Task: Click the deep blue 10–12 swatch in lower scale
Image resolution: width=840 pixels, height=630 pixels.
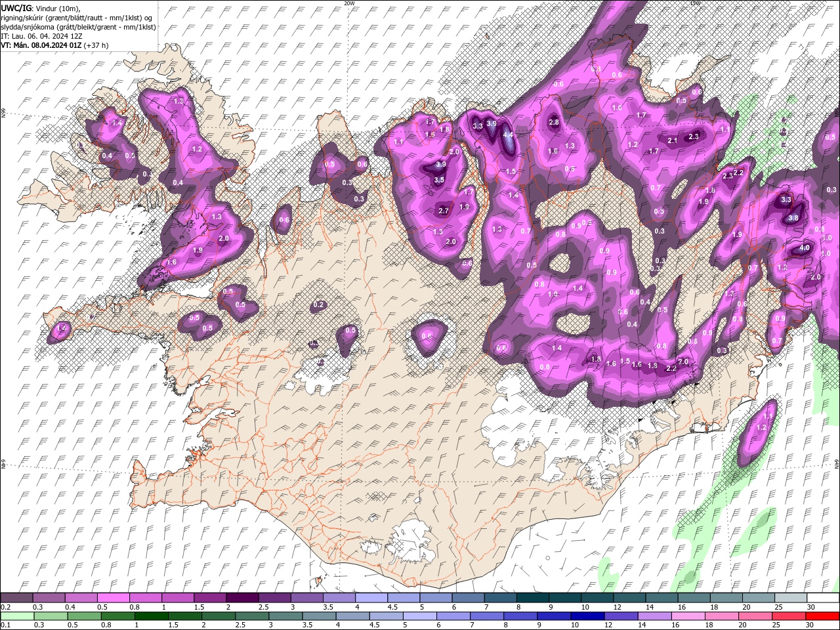Action: 587,616
